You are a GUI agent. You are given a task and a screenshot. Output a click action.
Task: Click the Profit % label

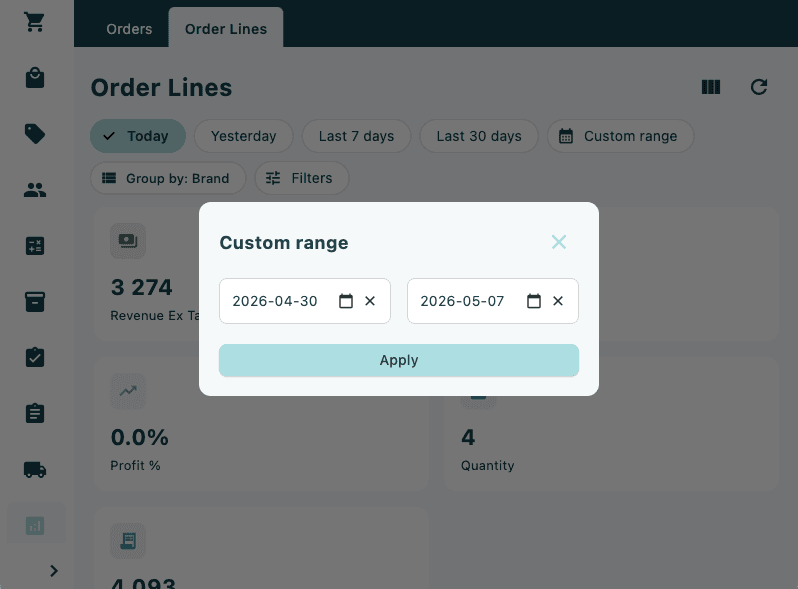pos(135,466)
